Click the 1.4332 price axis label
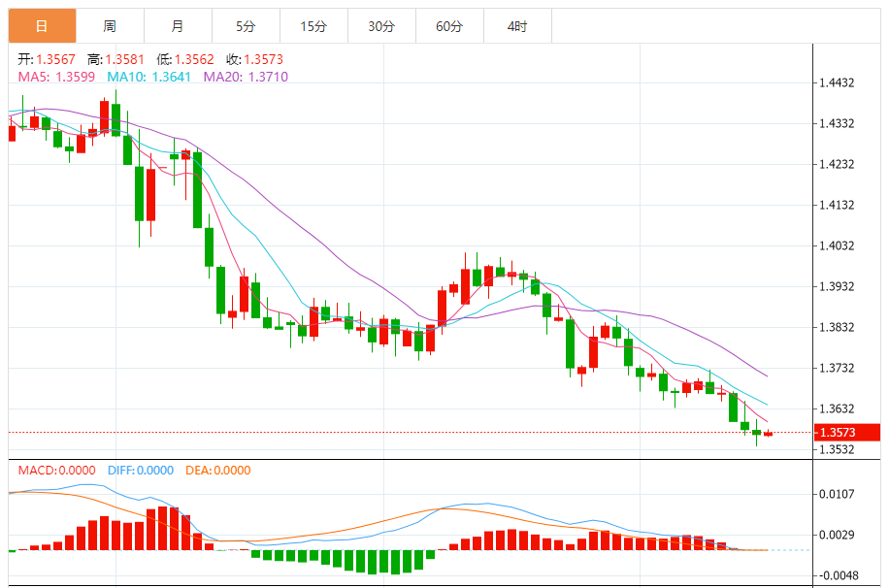Viewport: 889px width, 588px height. point(837,123)
